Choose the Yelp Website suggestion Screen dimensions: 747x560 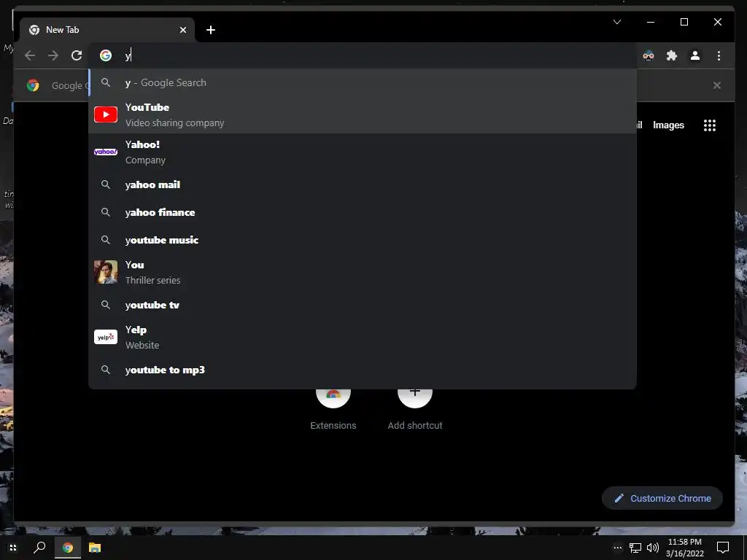[363, 337]
